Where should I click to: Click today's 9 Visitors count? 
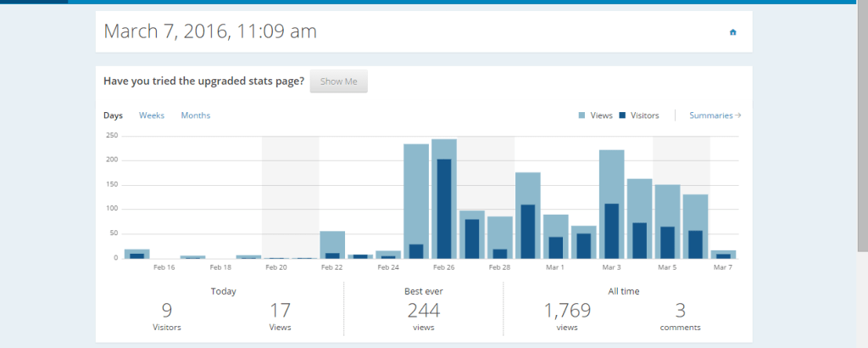click(168, 311)
